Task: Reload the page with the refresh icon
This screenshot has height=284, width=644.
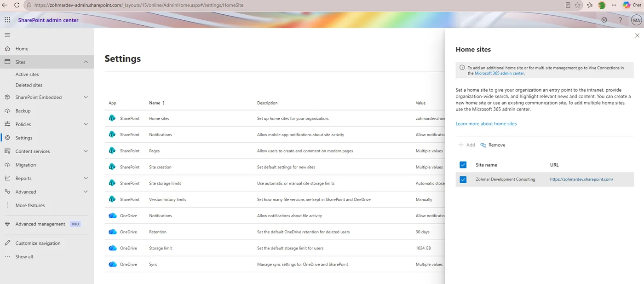Action: click(x=17, y=5)
